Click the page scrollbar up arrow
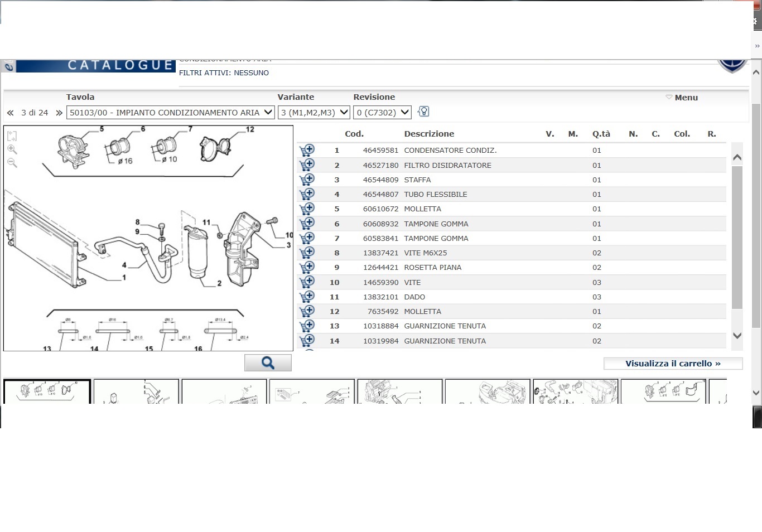This screenshot has width=762, height=532. (x=756, y=72)
